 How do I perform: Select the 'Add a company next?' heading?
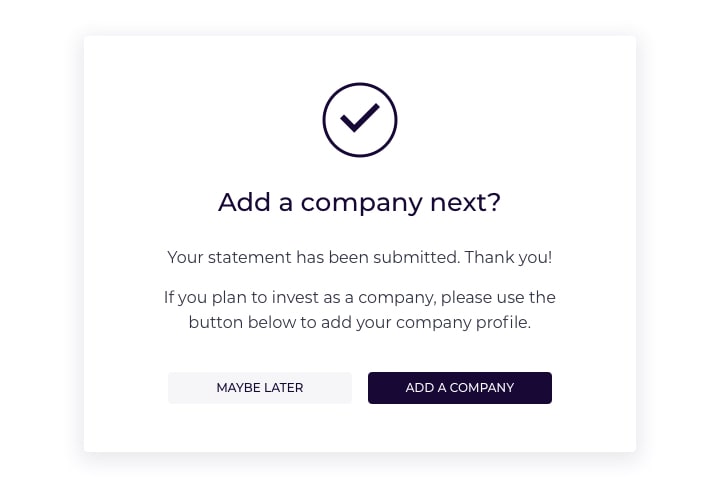point(360,202)
